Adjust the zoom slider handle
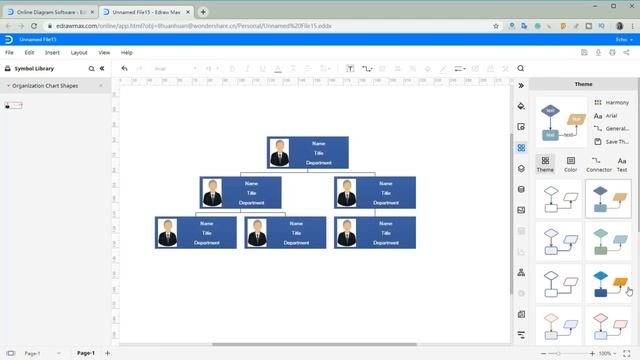640x360 pixels. click(558, 353)
